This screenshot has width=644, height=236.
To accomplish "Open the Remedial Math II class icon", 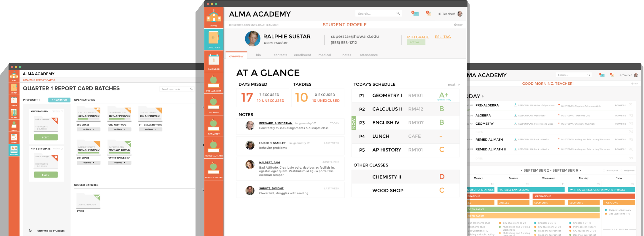I will pos(214,169).
